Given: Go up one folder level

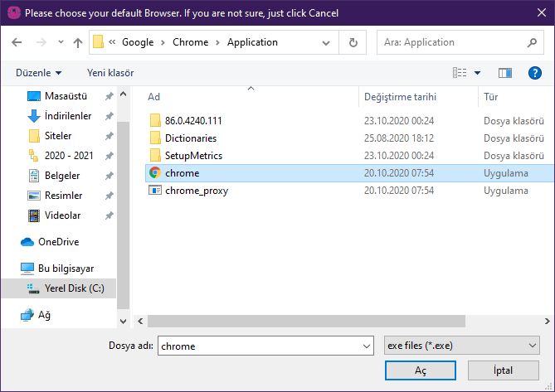Looking at the screenshot, I should (77, 43).
